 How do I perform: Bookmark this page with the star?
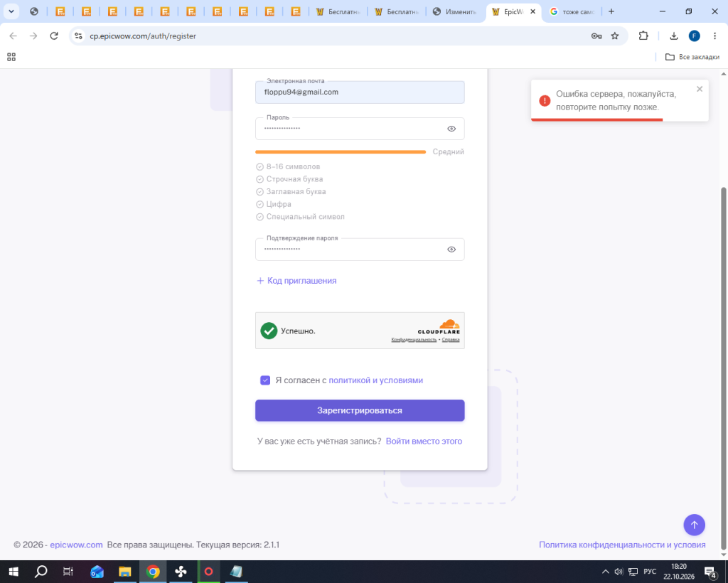click(x=615, y=36)
